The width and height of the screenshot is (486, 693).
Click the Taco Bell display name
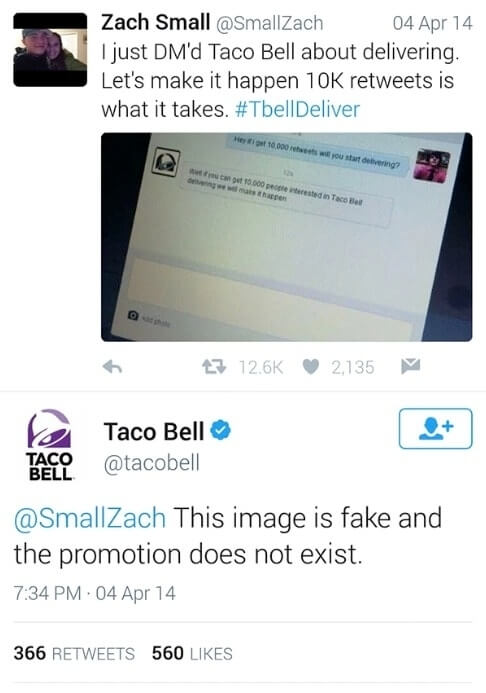[x=154, y=431]
